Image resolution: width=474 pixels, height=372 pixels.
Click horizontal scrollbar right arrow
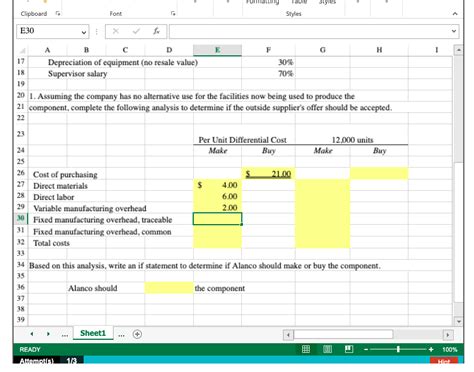click(448, 334)
